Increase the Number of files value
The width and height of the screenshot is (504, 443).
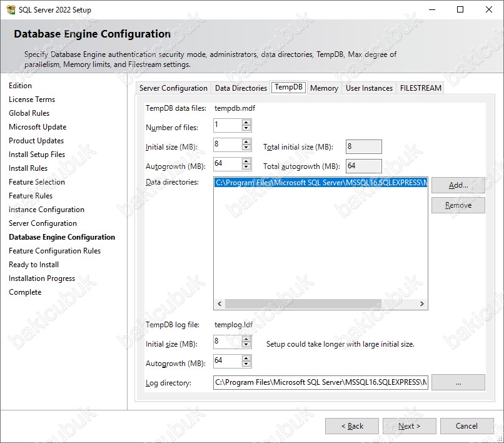246,123
